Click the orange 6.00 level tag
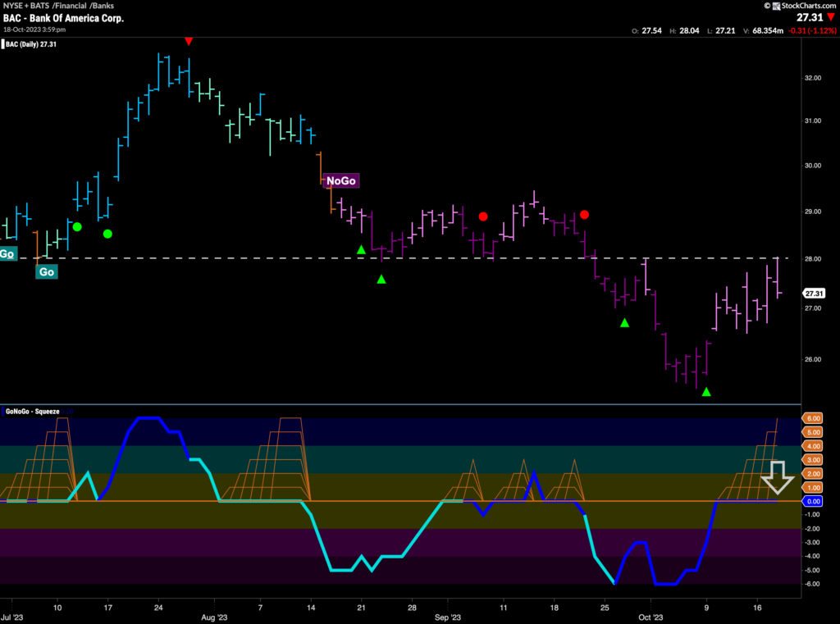This screenshot has width=840, height=624. tap(811, 418)
